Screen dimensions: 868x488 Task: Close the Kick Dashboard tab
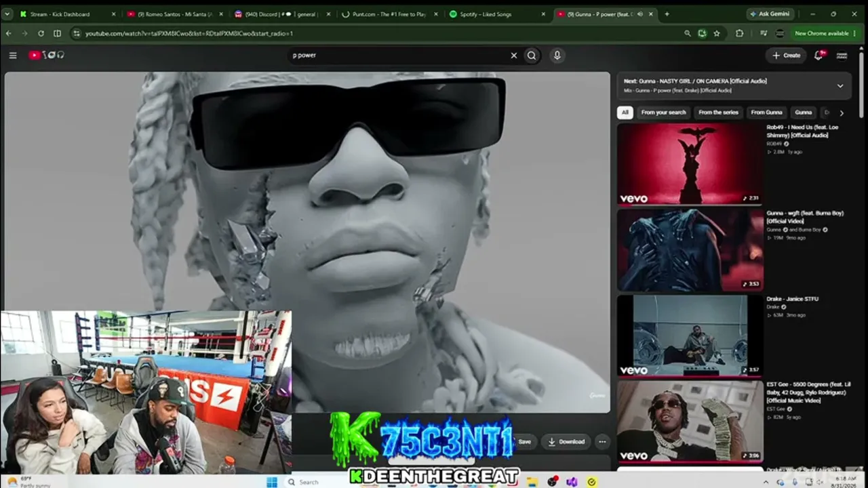point(113,14)
